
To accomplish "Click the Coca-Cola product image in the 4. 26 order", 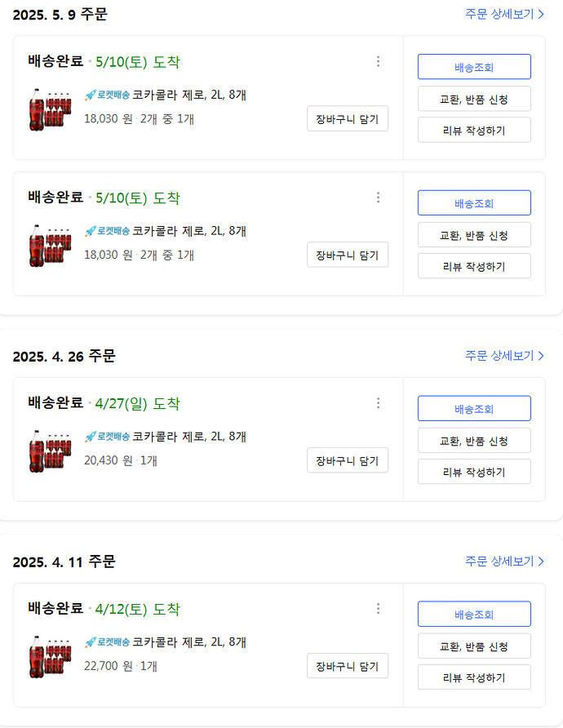I will (50, 449).
